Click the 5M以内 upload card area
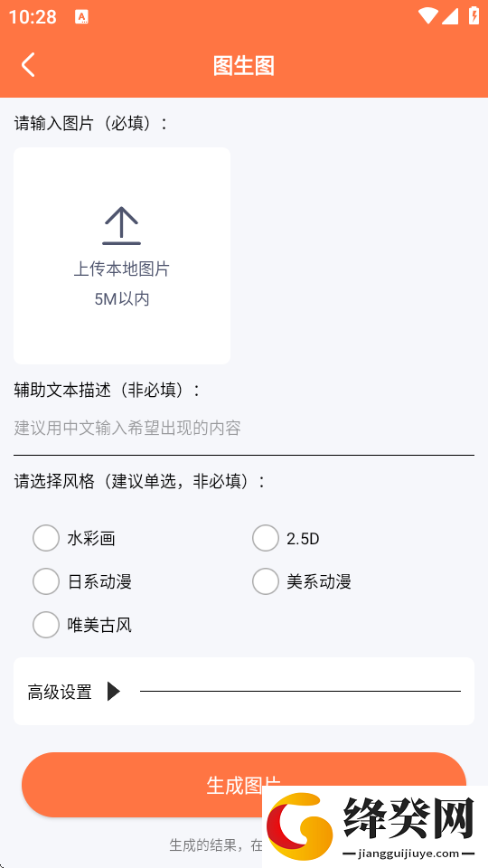This screenshot has width=488, height=868. tap(122, 256)
